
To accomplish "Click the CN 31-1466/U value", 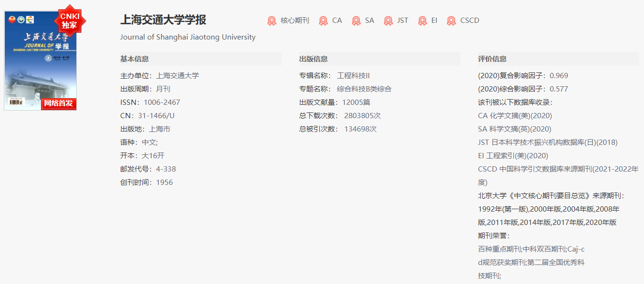I will click(156, 116).
